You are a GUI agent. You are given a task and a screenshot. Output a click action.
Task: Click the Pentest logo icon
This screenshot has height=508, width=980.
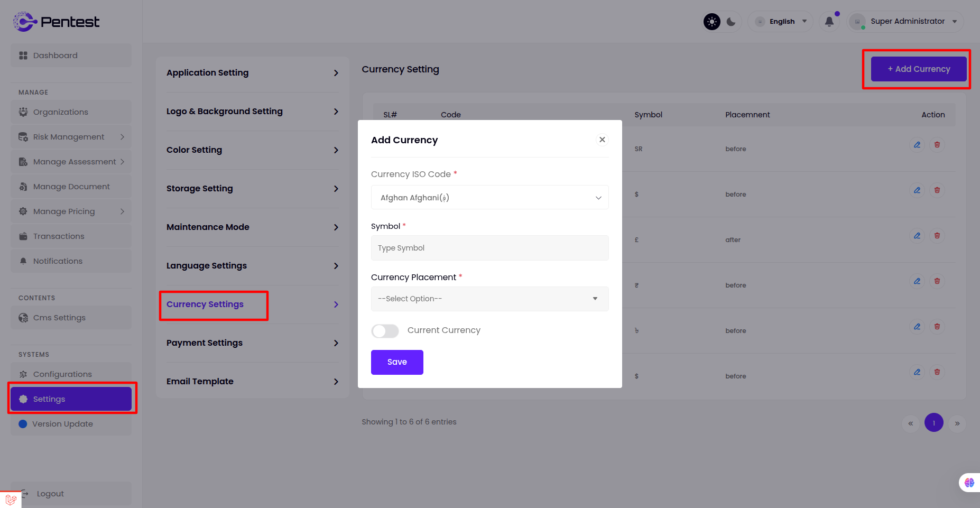point(24,22)
